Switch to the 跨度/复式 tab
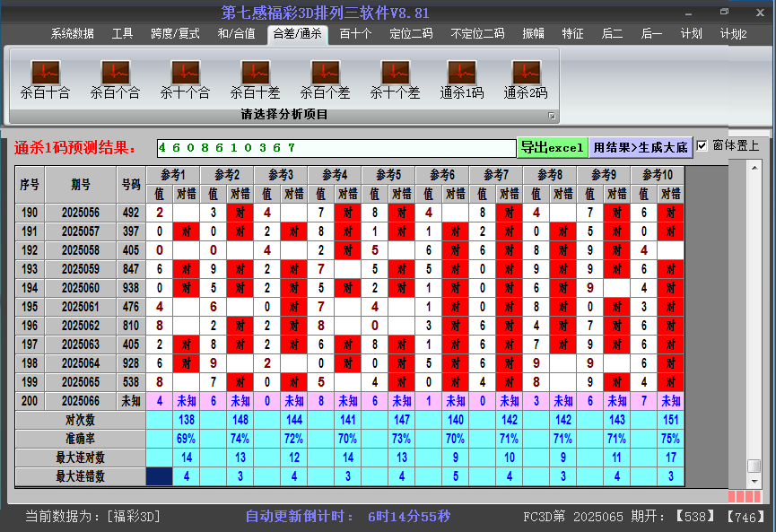Viewport: 776px width, 532px height. 175,34
